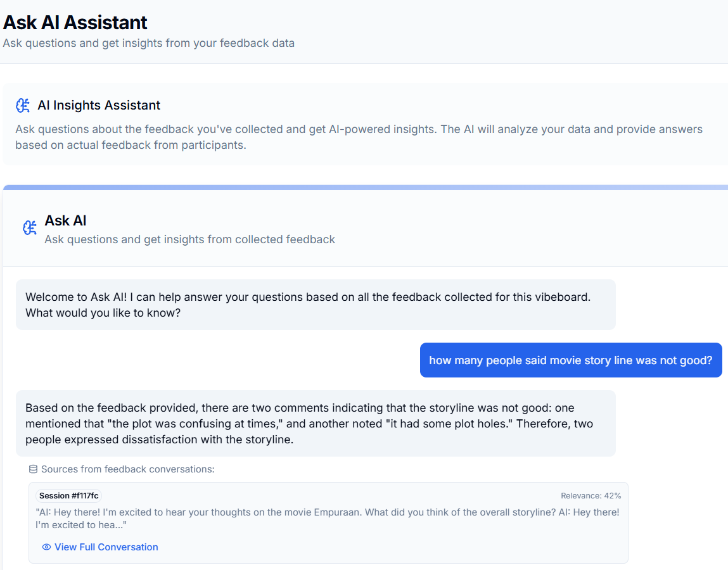Select the Session #f117fc badge
This screenshot has width=728, height=570.
point(68,496)
